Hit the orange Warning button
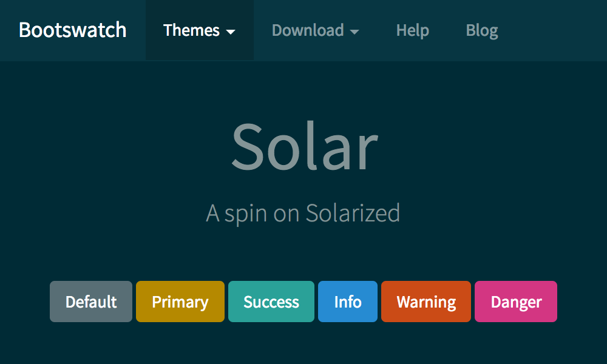The image size is (607, 364). point(426,302)
